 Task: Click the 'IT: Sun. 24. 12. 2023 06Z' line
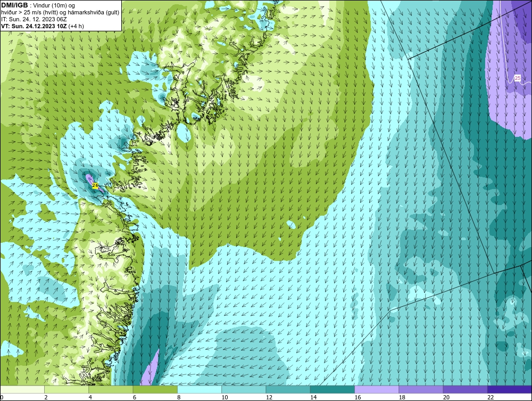pos(34,19)
